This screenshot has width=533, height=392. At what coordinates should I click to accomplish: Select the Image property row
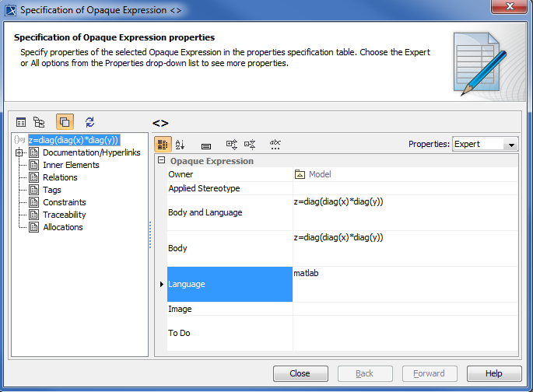pos(342,309)
